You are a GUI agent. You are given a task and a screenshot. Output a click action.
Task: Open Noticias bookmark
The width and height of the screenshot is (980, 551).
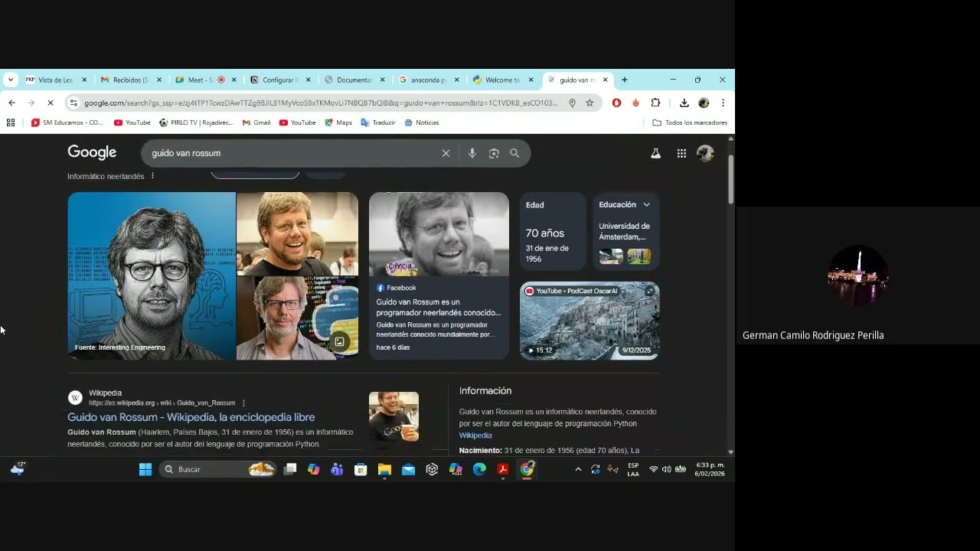click(421, 122)
